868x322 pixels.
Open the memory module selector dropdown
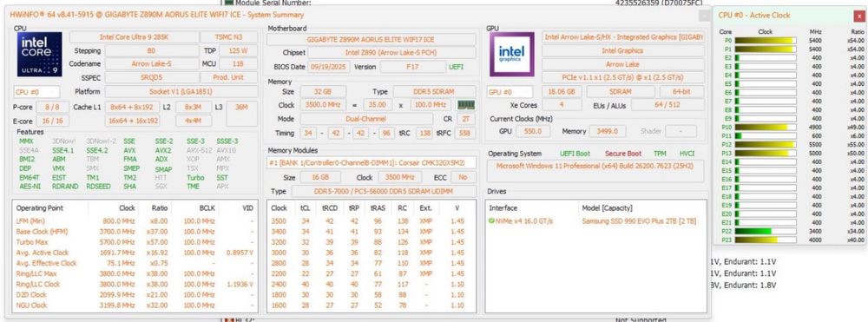tap(372, 163)
